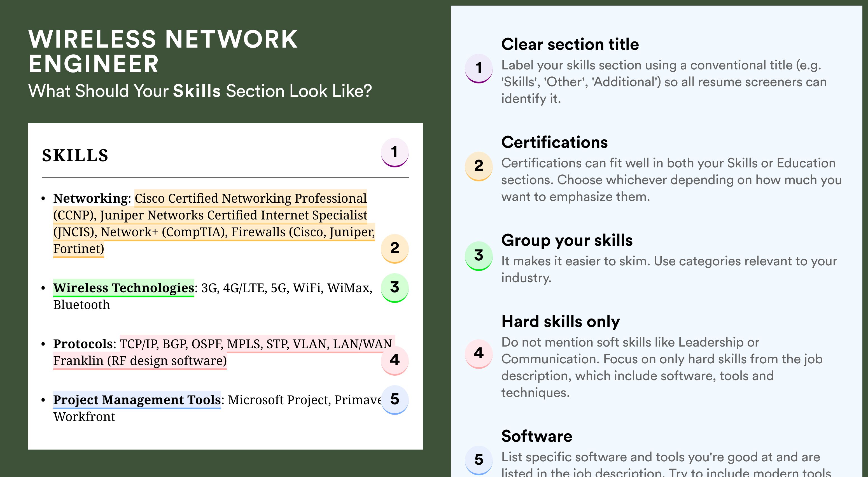Click the word 'Bluetooth'
This screenshot has width=868, height=477.
(81, 305)
